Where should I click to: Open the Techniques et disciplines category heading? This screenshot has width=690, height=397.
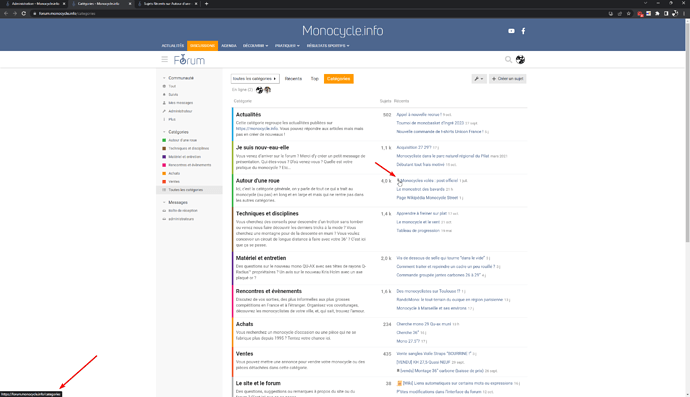267,213
